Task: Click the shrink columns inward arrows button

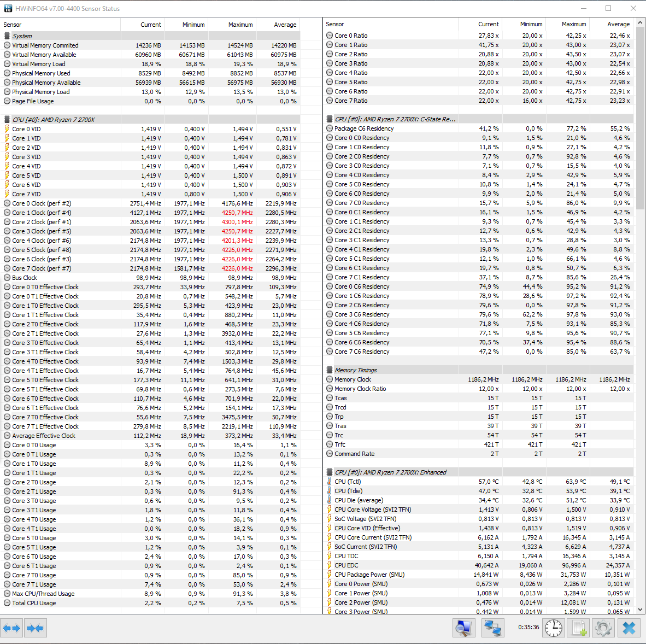Action: point(35,628)
